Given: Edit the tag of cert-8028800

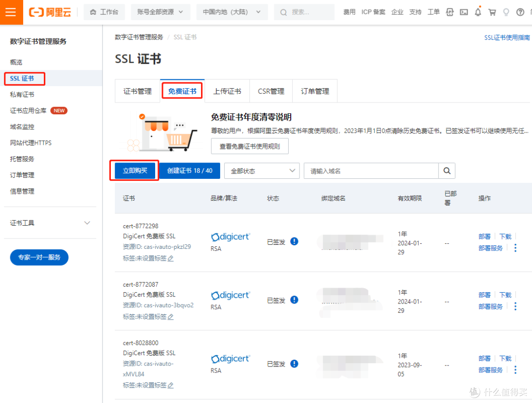Looking at the screenshot, I should tap(170, 385).
